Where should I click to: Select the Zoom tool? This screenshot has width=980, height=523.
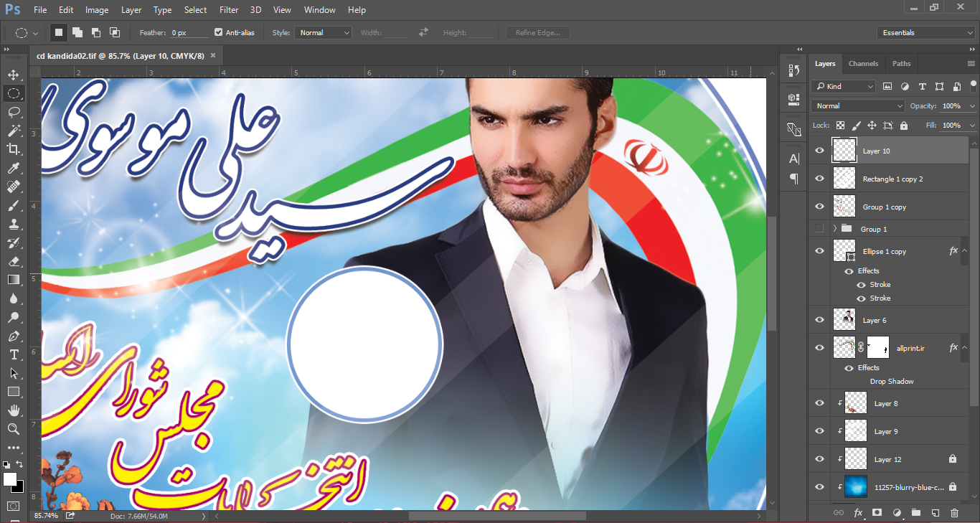pos(14,429)
